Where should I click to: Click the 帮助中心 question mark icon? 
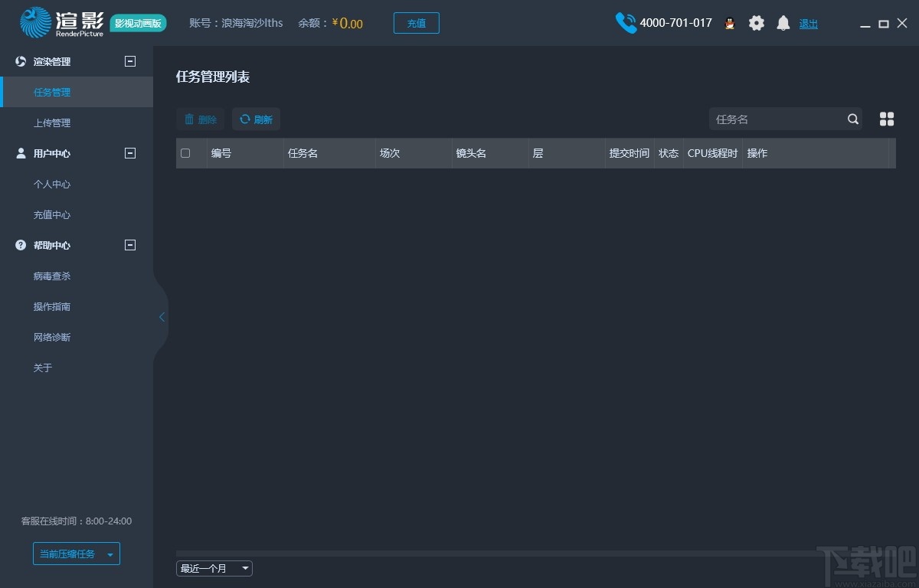click(x=20, y=245)
